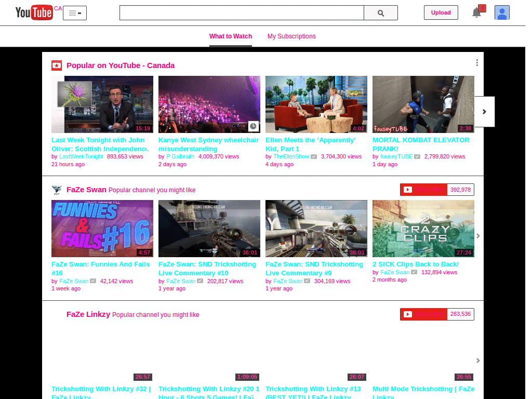Open the guide menu button
532x399 pixels.
pyautogui.click(x=75, y=13)
